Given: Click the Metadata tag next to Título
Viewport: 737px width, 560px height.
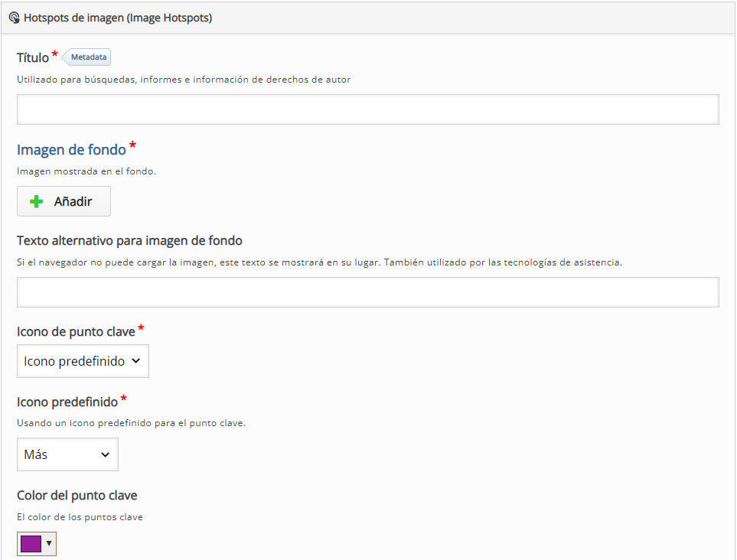Looking at the screenshot, I should coord(87,57).
